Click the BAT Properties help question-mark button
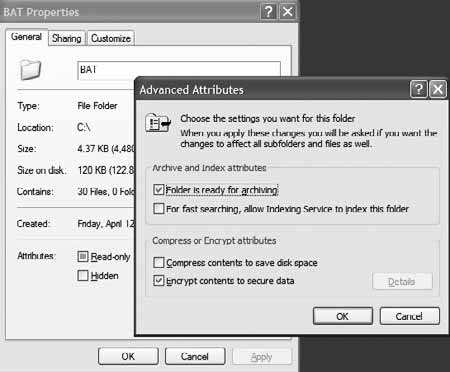Screen dimensions: 450x372 268,12
